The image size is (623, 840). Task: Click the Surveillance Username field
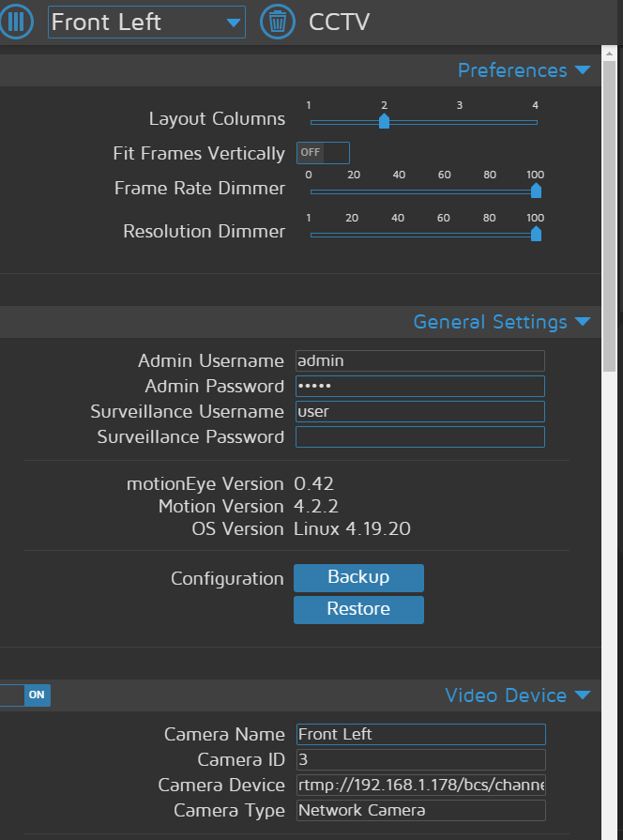[419, 411]
